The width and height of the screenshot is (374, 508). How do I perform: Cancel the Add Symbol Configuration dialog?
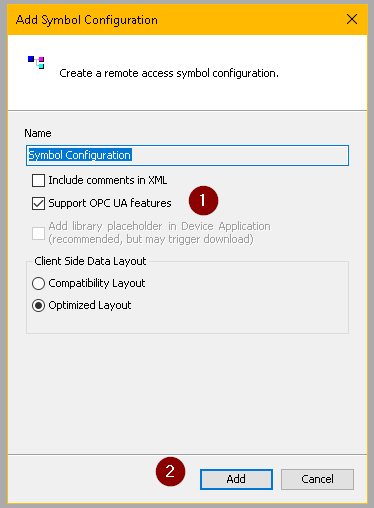pos(317,479)
